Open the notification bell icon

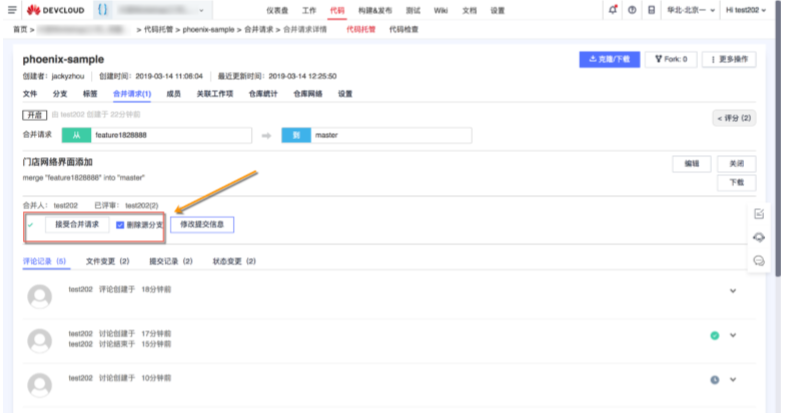613,10
